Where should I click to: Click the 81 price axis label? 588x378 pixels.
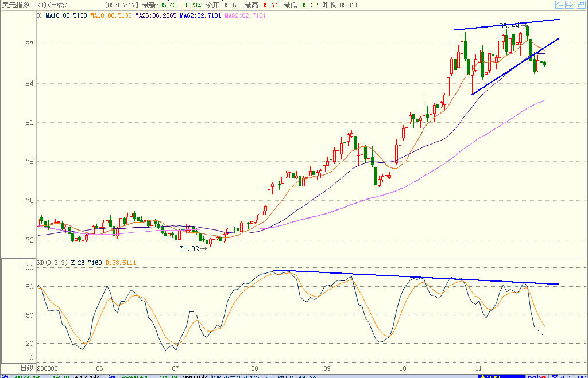tap(29, 123)
